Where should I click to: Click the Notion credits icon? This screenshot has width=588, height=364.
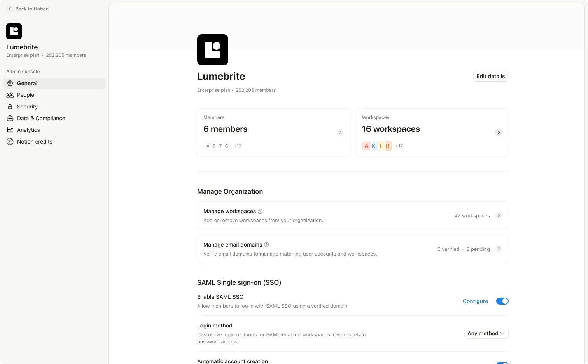pyautogui.click(x=10, y=142)
